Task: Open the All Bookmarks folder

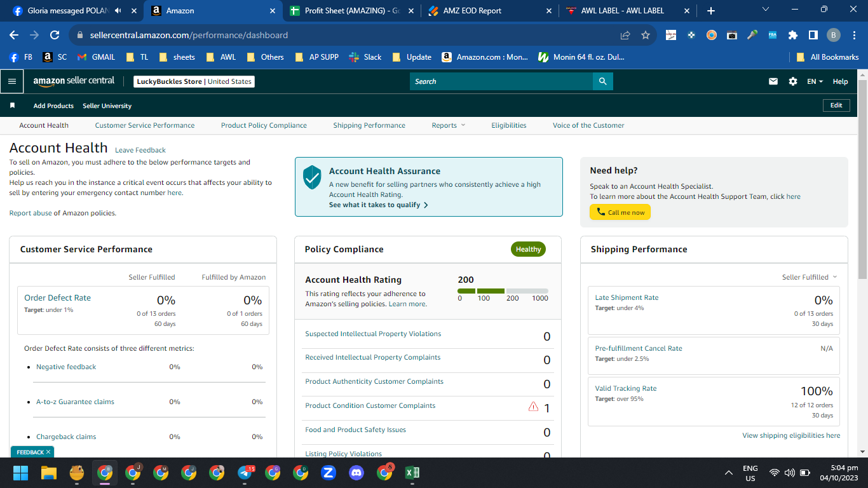Action: [x=828, y=57]
